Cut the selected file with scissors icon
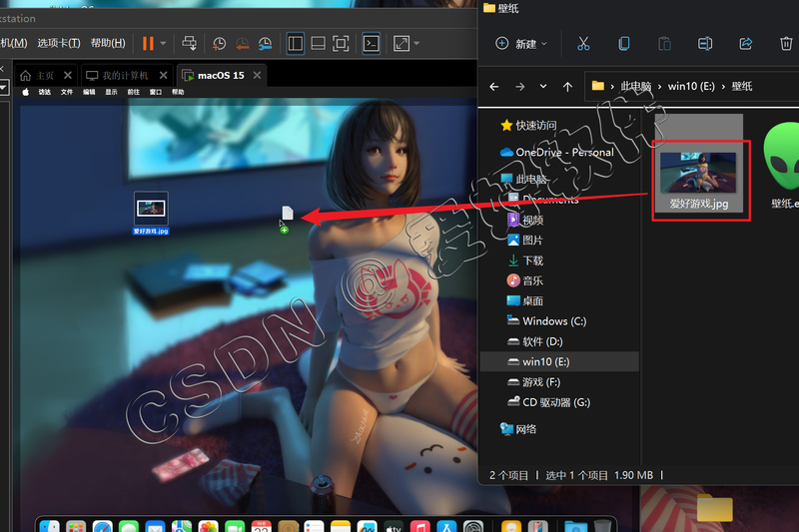 pos(583,44)
